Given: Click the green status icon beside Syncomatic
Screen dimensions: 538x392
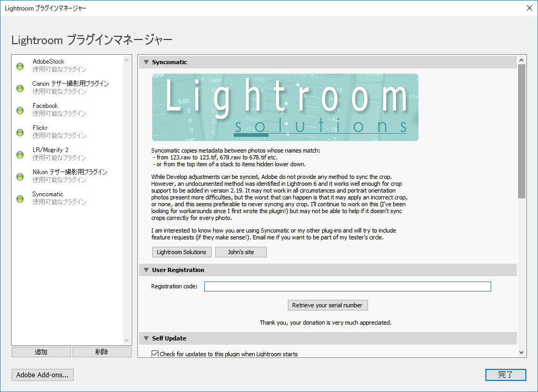Looking at the screenshot, I should click(20, 198).
